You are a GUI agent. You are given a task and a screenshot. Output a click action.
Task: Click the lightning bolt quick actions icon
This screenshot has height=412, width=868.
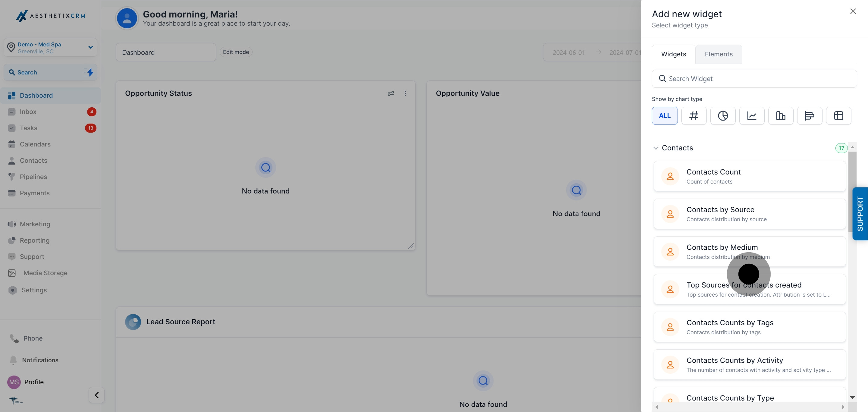tap(90, 72)
